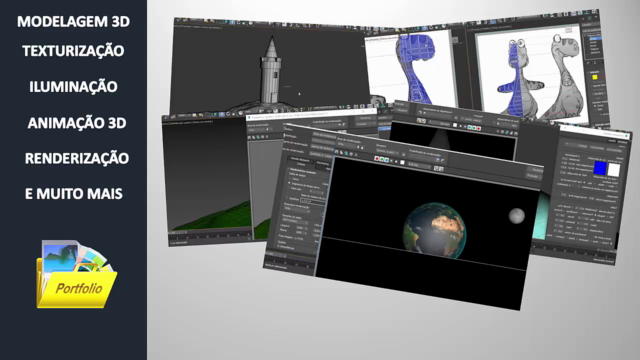Viewport: 640px width, 360px height.
Task: Click the RENDERIZAÇÃO heading
Action: [x=77, y=158]
